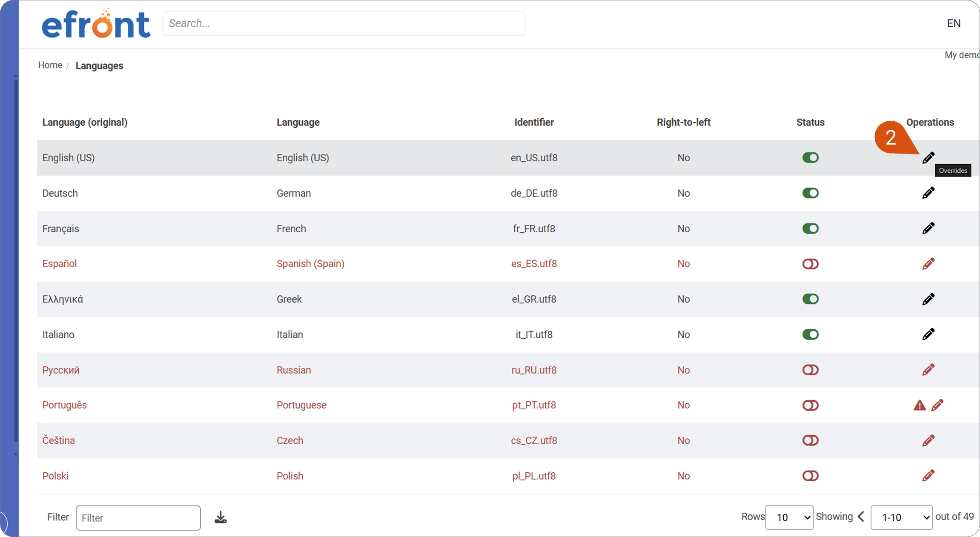Open the Rows per page dropdown
Image resolution: width=980 pixels, height=537 pixels.
point(789,517)
